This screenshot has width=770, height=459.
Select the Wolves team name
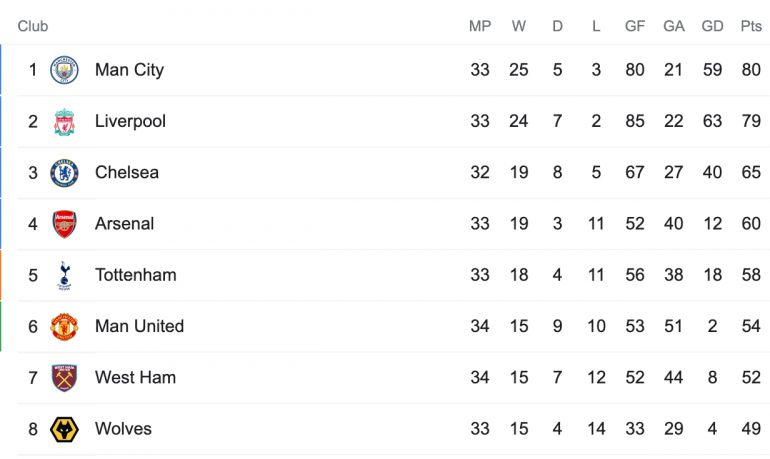(x=123, y=429)
